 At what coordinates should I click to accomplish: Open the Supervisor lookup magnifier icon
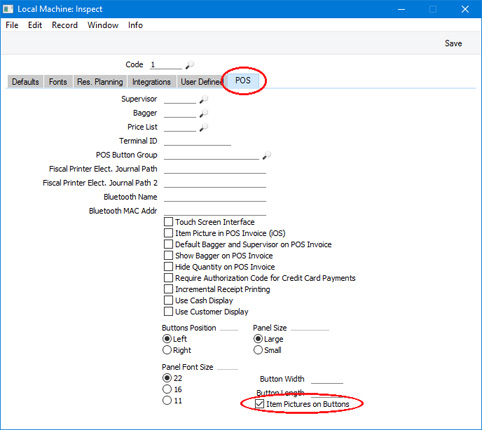coord(203,99)
